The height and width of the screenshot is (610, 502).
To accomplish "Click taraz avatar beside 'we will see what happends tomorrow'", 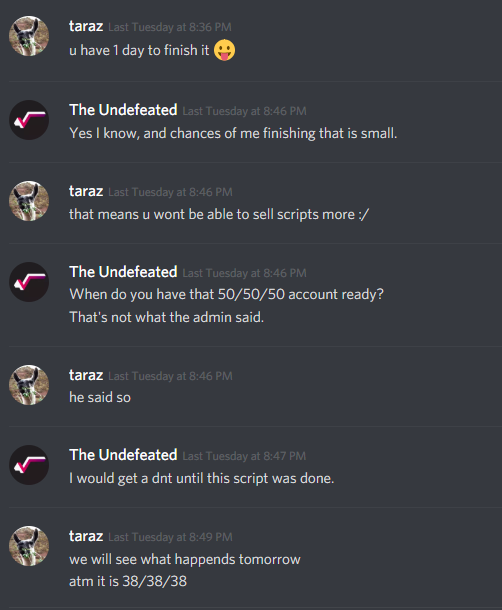I will [x=29, y=546].
